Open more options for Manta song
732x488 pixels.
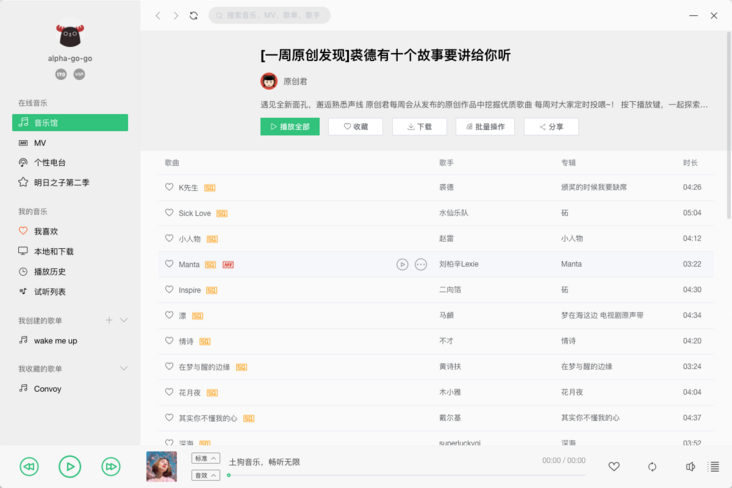click(x=421, y=264)
